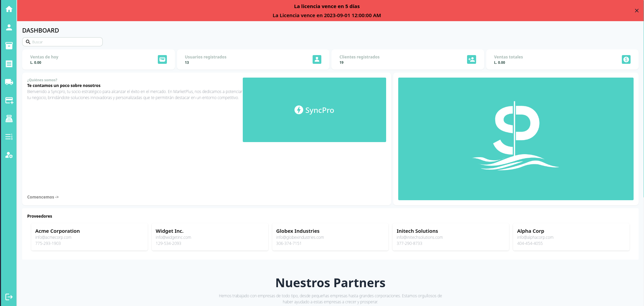Image resolution: width=644 pixels, height=306 pixels.
Task: Open the cash register sidebar icon
Action: pos(9,119)
